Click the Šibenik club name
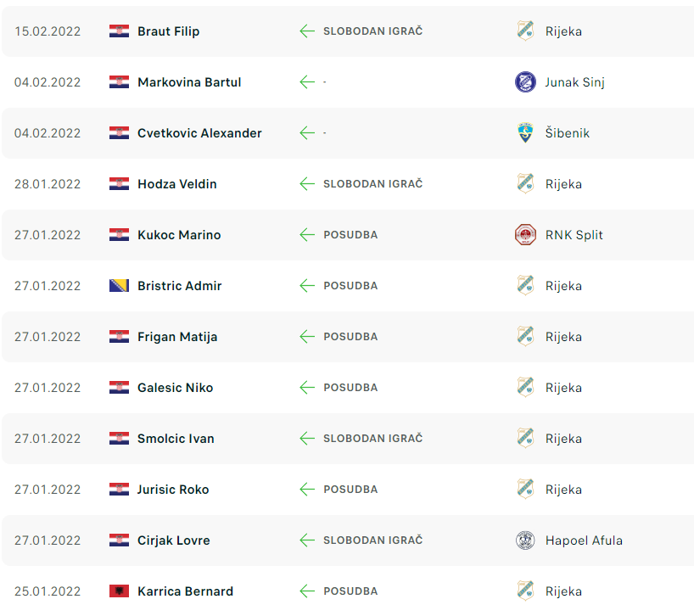Viewport: 694px width, 616px height. pyautogui.click(x=567, y=133)
